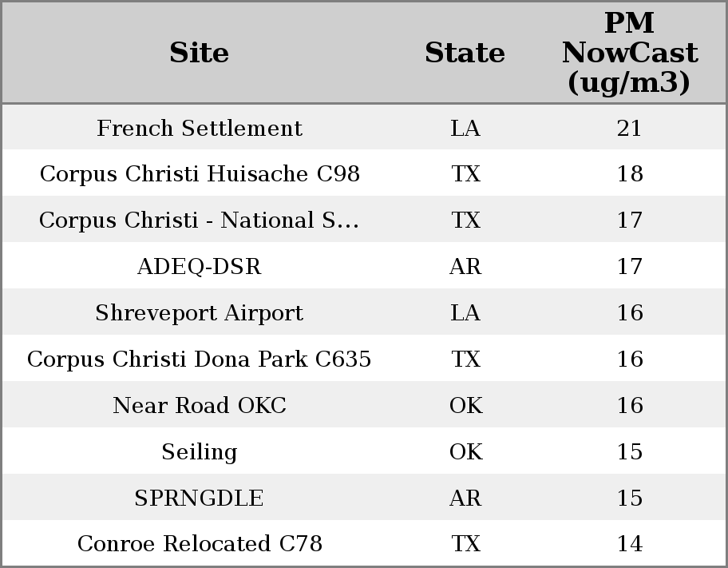Click the AR state cell for ADEQ-DSR
This screenshot has height=568, width=728.
pyautogui.click(x=465, y=267)
